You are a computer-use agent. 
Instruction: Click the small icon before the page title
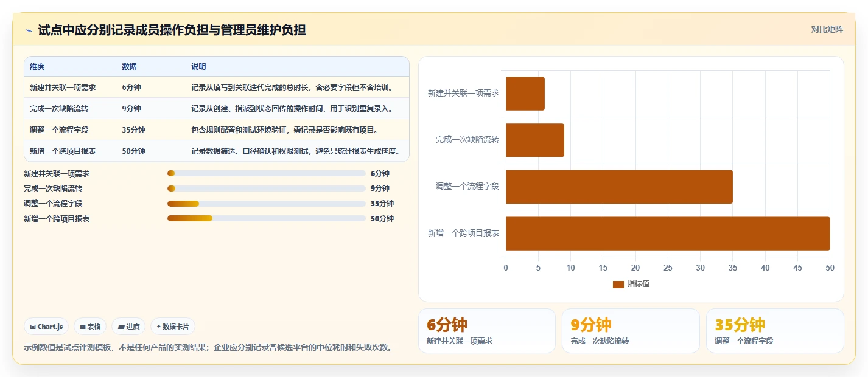click(x=29, y=30)
